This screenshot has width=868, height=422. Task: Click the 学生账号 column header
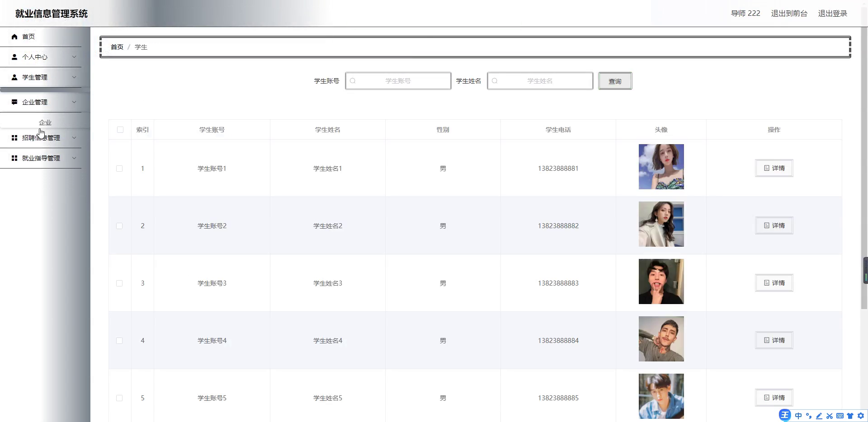pos(212,130)
